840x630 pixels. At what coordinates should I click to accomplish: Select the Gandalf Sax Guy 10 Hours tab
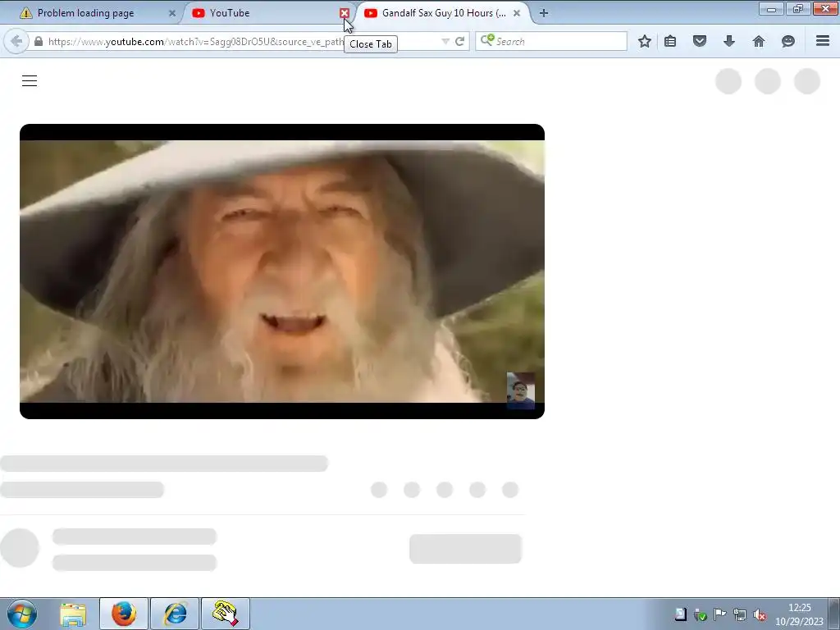[x=442, y=13]
